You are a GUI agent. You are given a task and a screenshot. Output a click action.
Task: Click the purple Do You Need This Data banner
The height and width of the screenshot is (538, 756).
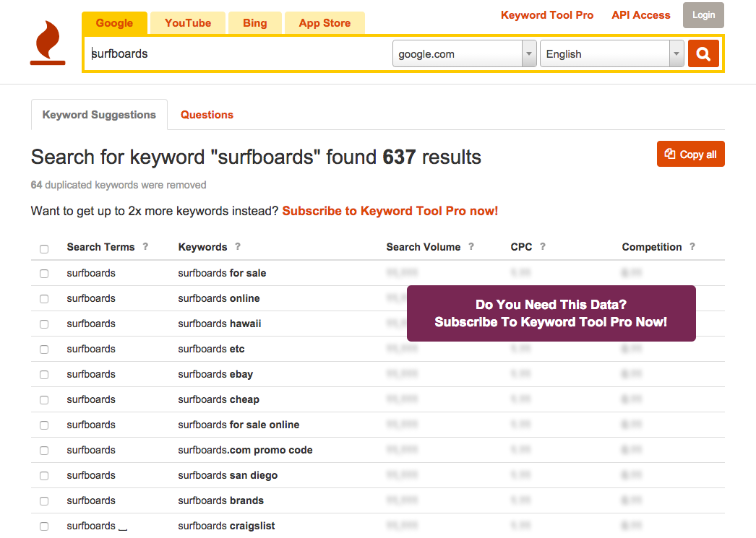(x=551, y=313)
